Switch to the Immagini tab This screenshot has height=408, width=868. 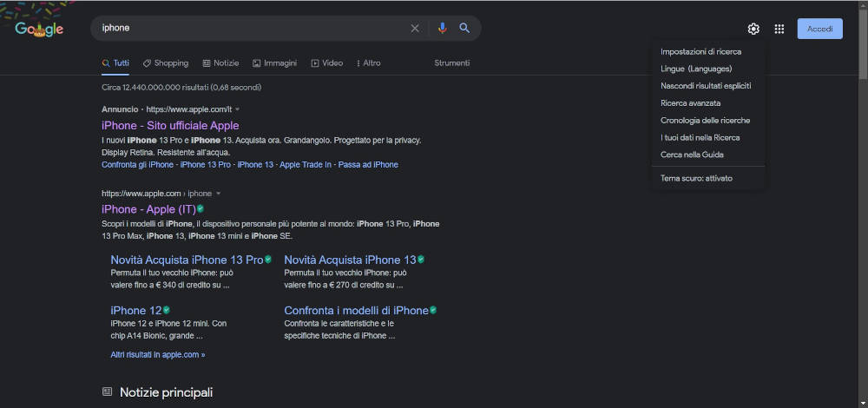[274, 63]
